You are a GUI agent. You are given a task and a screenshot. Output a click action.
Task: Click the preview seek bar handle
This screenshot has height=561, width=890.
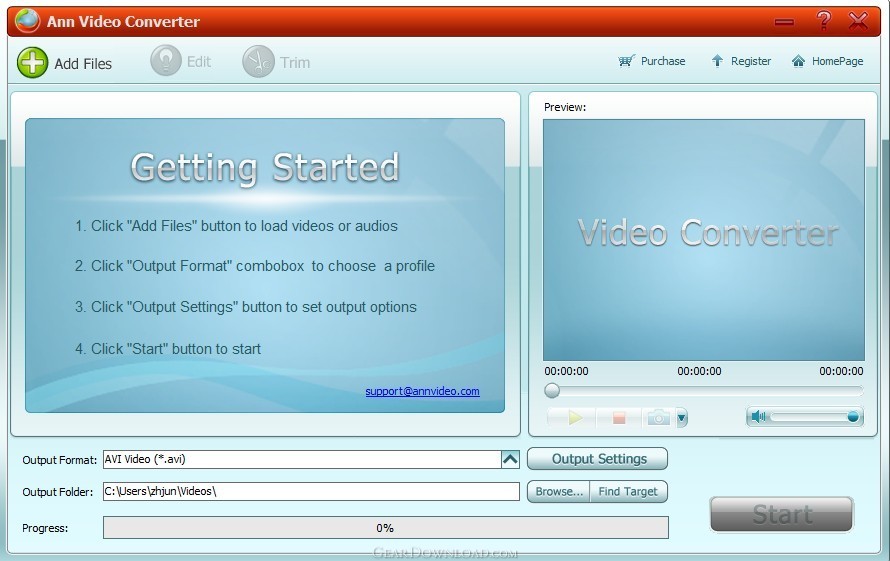tap(552, 391)
